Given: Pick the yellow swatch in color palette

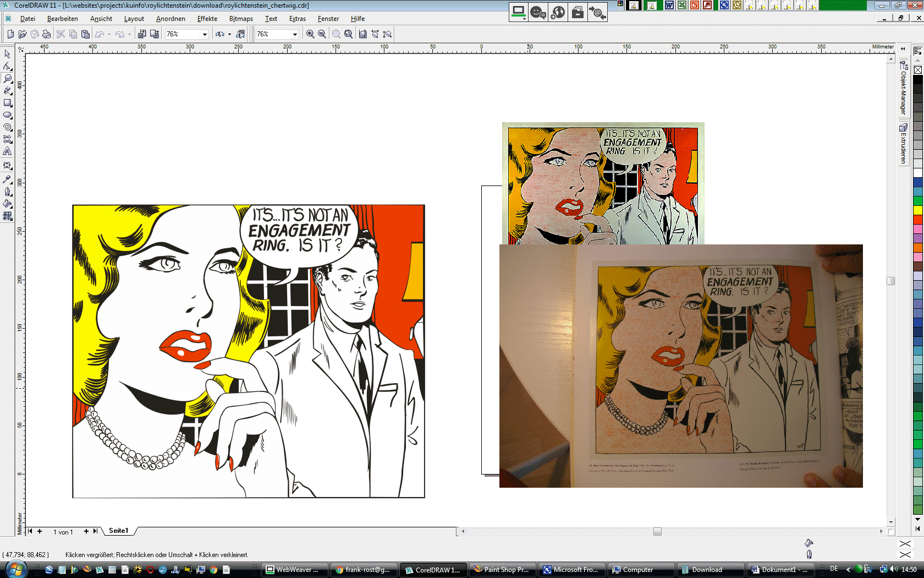Looking at the screenshot, I should (918, 210).
